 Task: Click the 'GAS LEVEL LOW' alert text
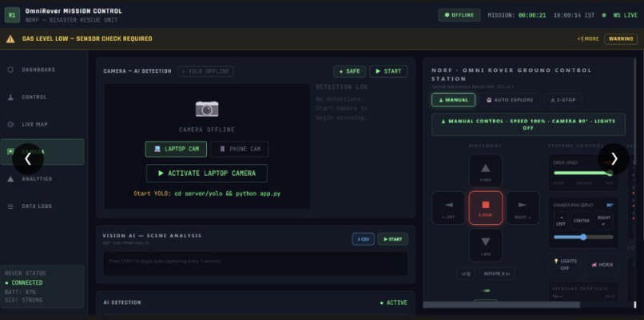coord(87,38)
